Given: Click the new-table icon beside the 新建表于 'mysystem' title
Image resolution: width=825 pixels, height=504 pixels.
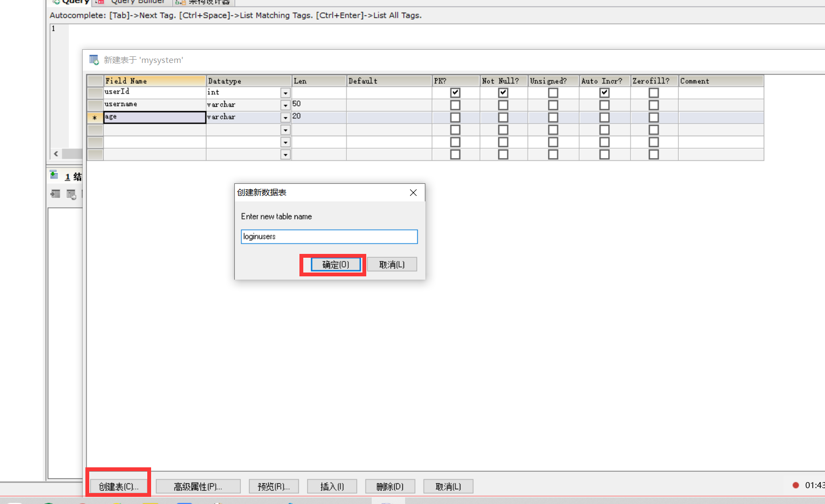Looking at the screenshot, I should [x=94, y=60].
